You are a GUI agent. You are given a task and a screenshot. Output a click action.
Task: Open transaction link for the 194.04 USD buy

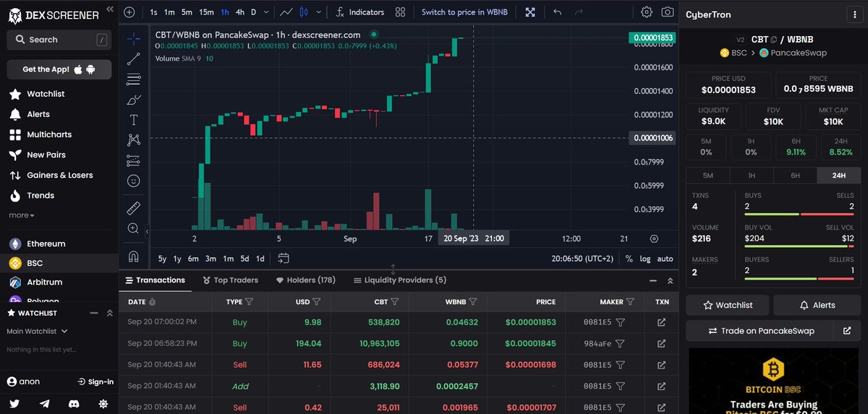(x=661, y=344)
